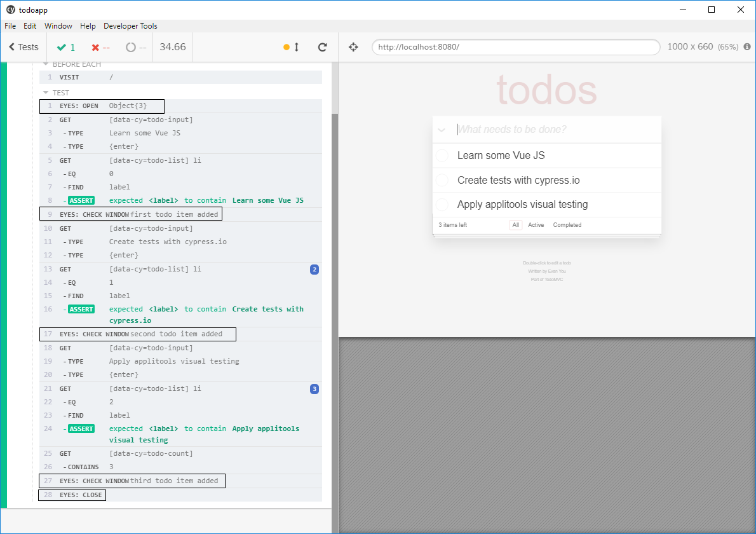Open the Window menu
This screenshot has height=534, width=756.
click(58, 26)
